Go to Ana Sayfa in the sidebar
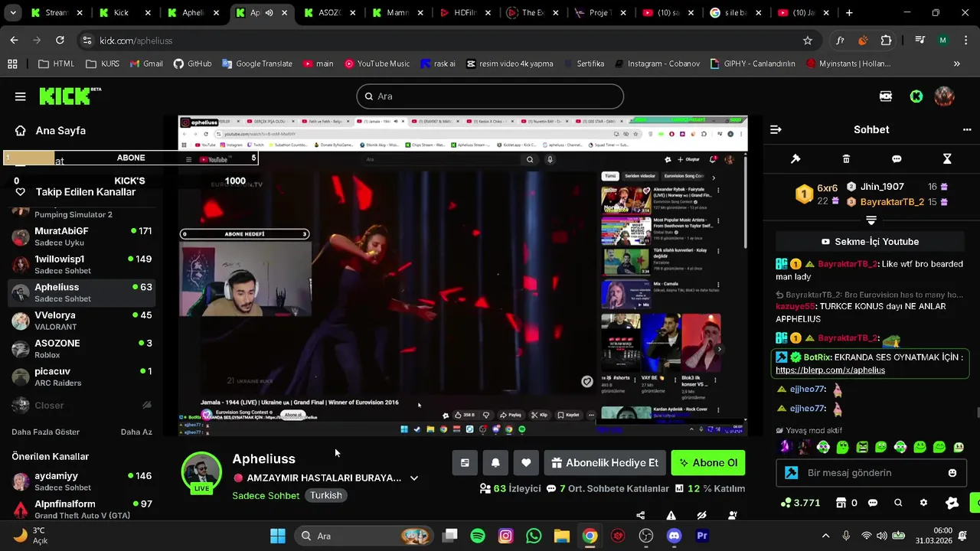This screenshot has width=980, height=551. point(51,131)
